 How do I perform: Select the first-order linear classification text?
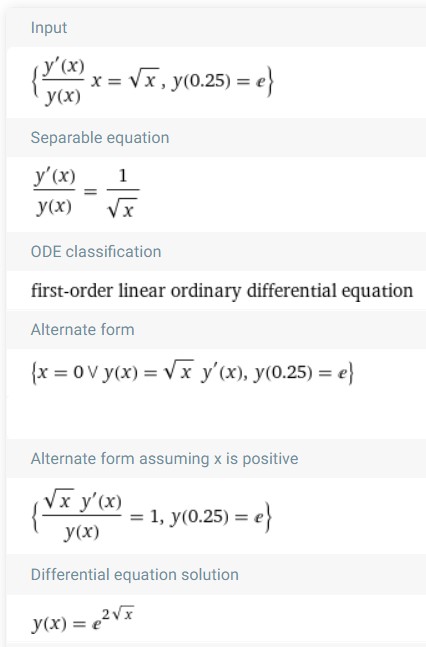tap(222, 291)
